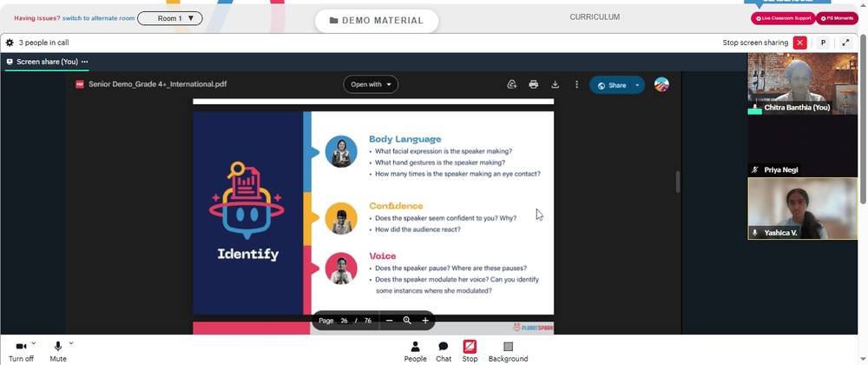868x365 pixels.
Task: Click Confidence speaker photo circle
Action: pos(341,218)
